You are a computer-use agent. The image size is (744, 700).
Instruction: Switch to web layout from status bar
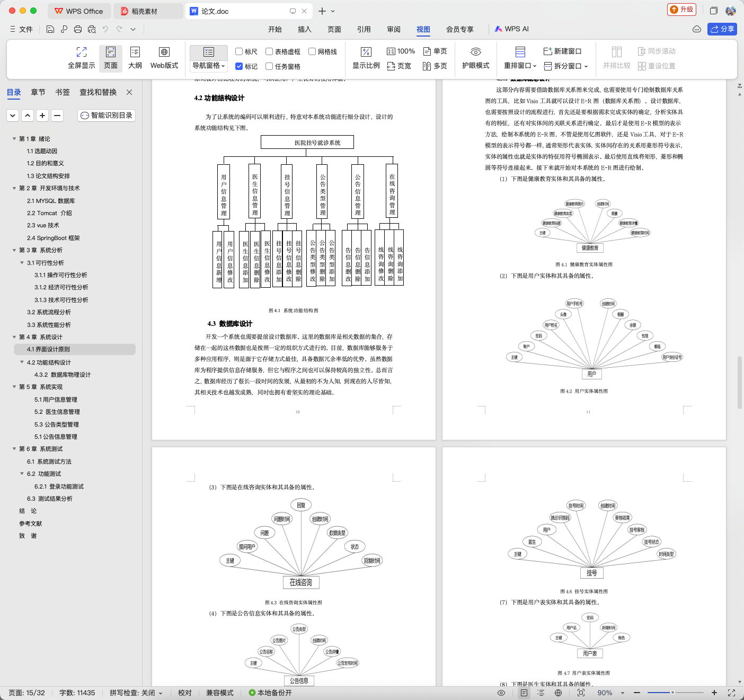pyautogui.click(x=558, y=693)
